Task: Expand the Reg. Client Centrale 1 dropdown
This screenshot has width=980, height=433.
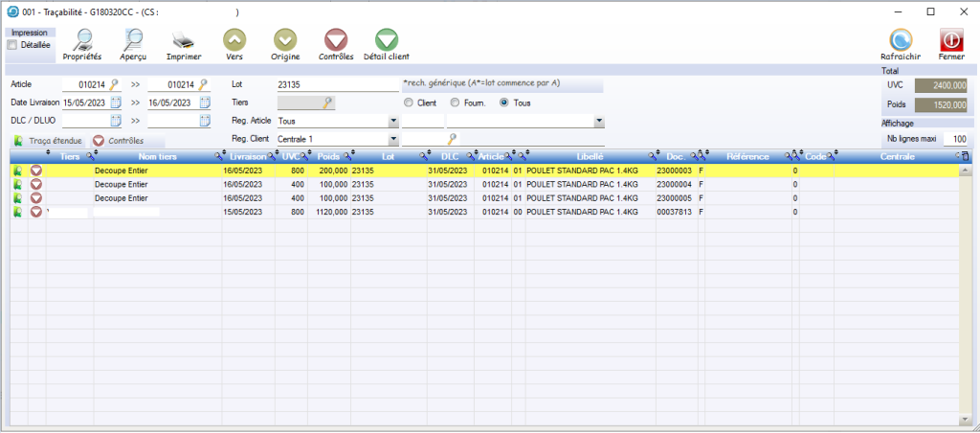Action: pyautogui.click(x=393, y=140)
